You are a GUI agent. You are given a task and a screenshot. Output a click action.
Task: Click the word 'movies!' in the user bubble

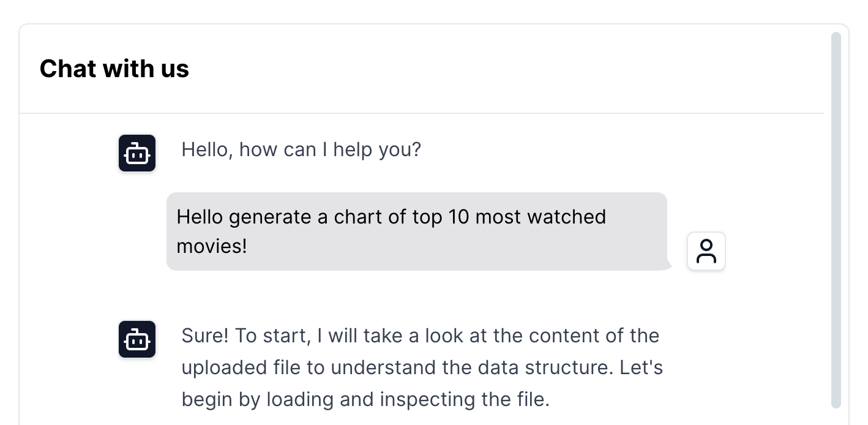point(212,246)
